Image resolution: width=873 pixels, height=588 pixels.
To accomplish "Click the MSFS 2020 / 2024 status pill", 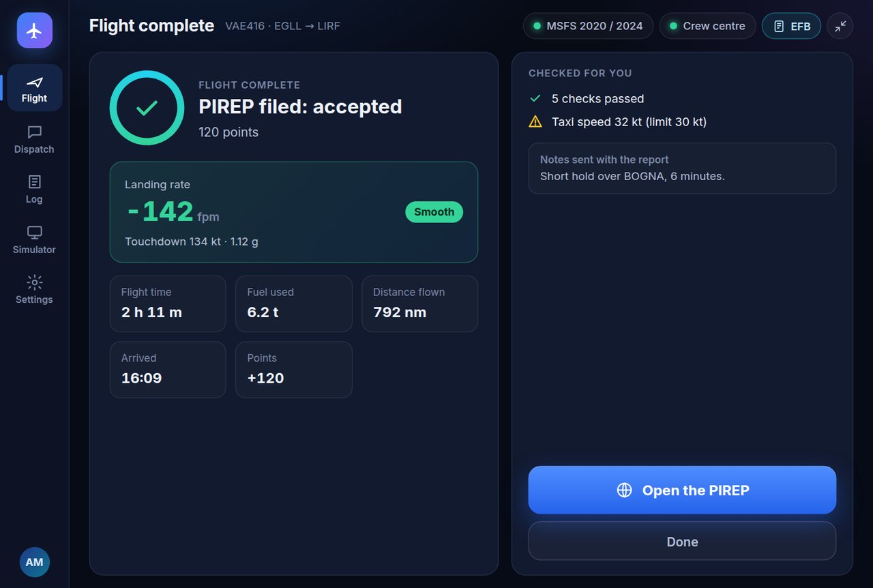I will [588, 26].
